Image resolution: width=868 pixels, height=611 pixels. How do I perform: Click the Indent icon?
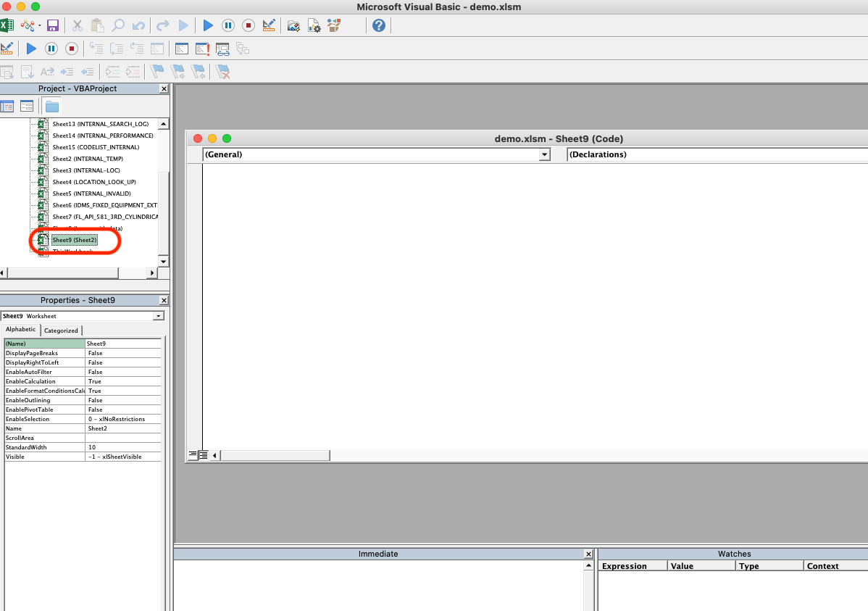pyautogui.click(x=67, y=72)
